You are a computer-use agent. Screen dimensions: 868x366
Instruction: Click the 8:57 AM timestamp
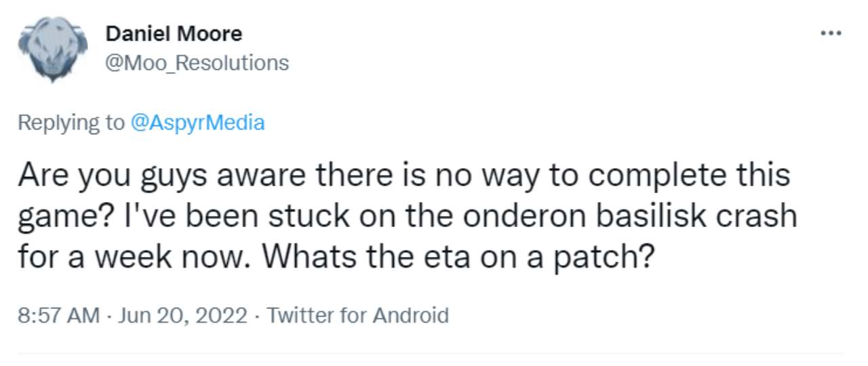(58, 315)
